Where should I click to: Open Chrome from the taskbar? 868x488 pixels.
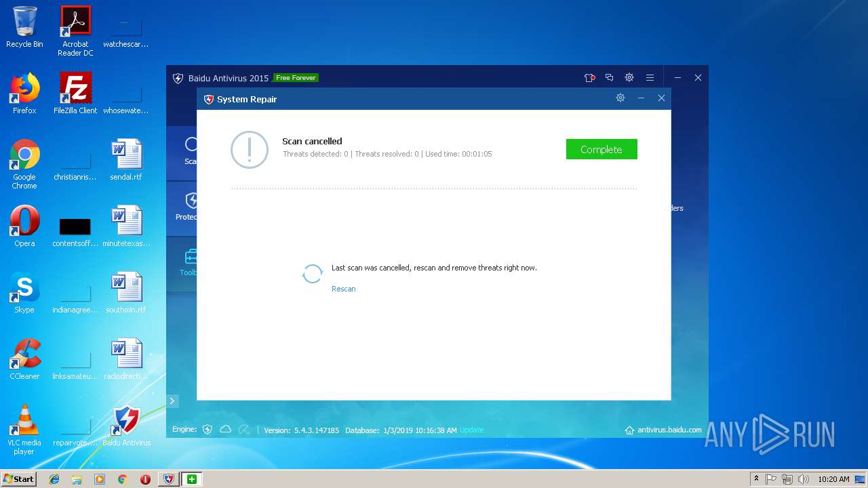tap(123, 479)
